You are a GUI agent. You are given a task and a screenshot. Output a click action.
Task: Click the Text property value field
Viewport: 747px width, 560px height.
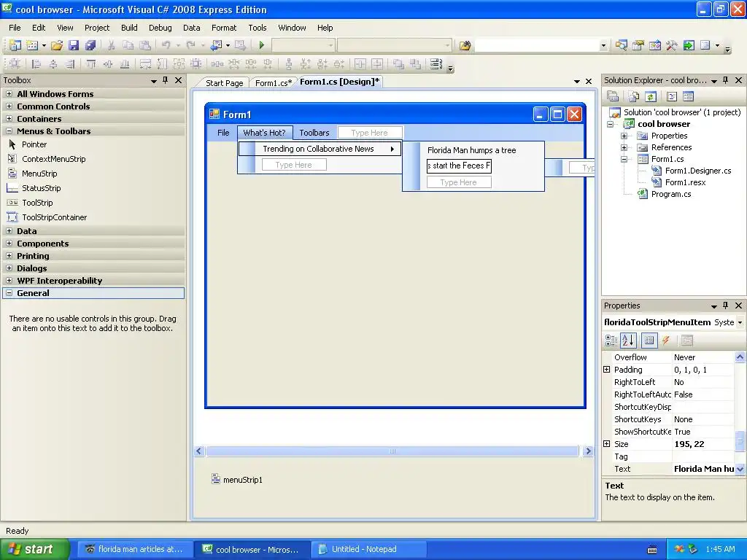703,469
